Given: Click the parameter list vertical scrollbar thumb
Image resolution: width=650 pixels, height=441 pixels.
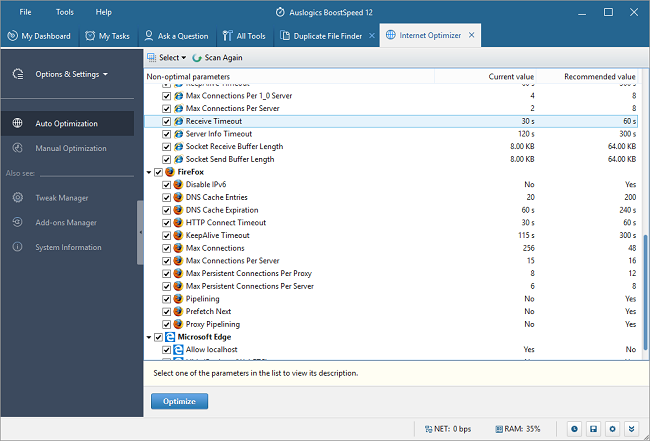Looking at the screenshot, I should point(646,292).
